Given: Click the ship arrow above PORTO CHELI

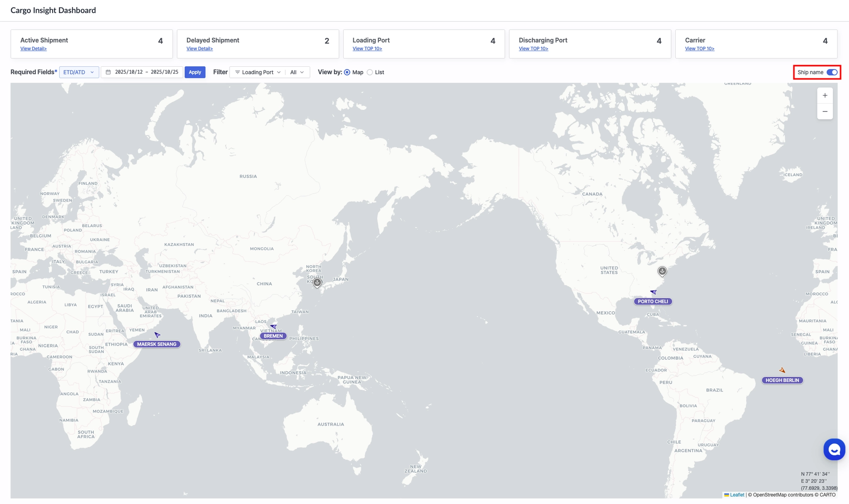Looking at the screenshot, I should pos(653,292).
